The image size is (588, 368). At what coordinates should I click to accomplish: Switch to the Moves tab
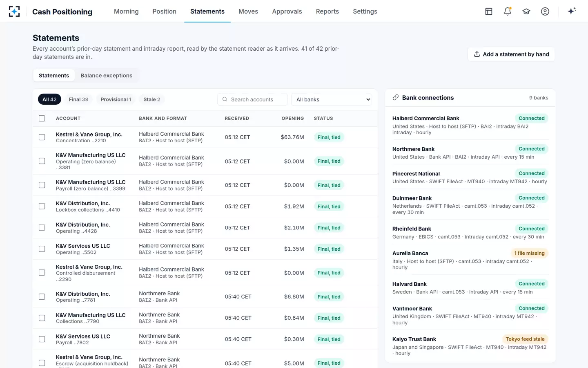(x=248, y=11)
